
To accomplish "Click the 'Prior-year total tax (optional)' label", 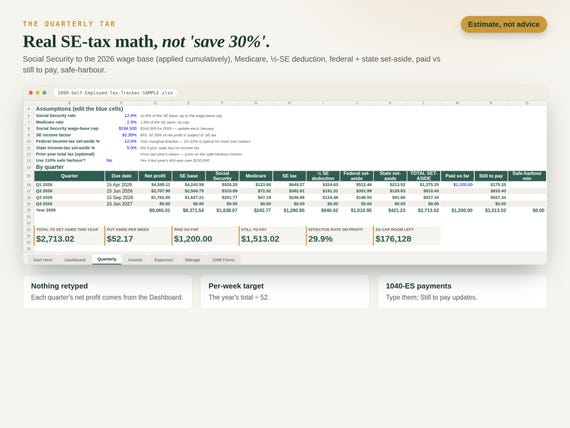I will pos(65,154).
